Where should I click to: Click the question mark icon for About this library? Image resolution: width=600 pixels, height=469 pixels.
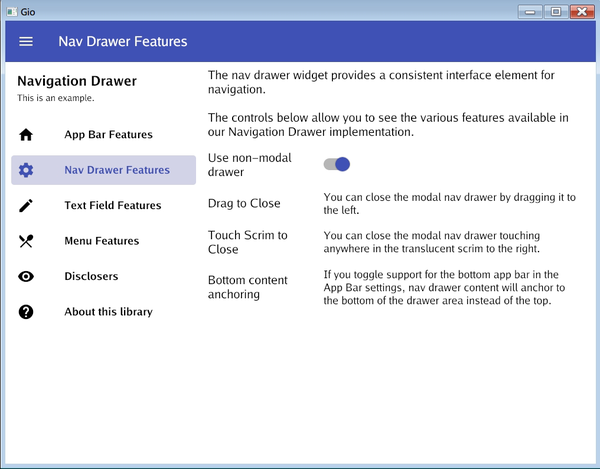click(26, 312)
